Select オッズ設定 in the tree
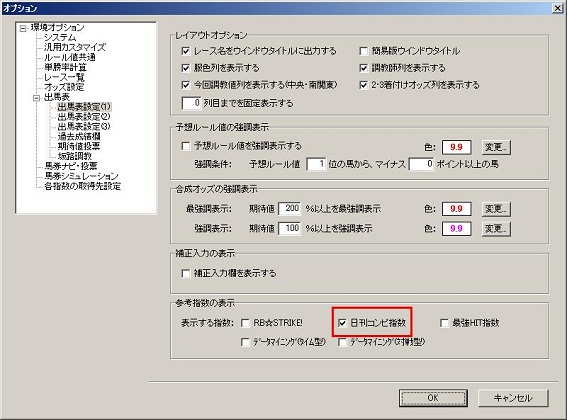 tap(64, 87)
